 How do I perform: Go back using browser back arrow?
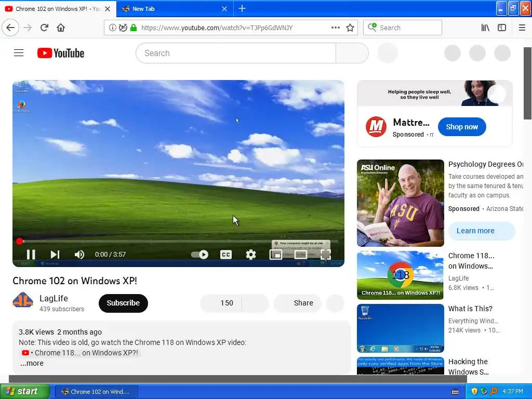point(10,28)
